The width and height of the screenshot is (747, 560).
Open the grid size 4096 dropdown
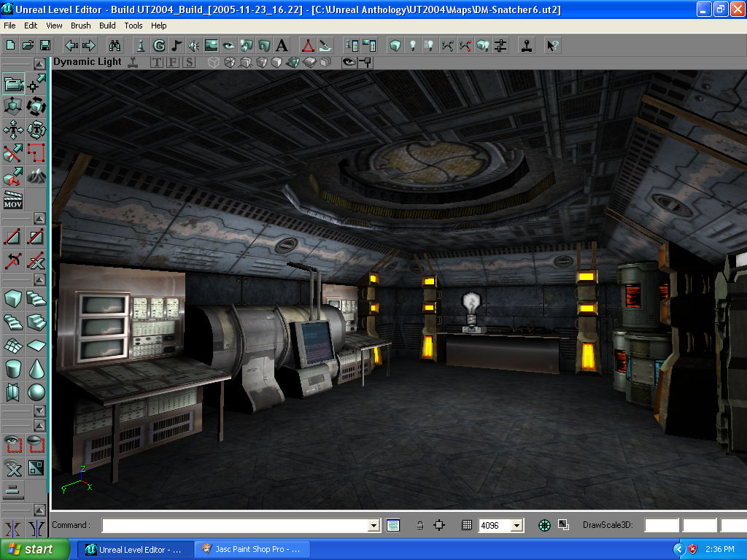pyautogui.click(x=517, y=525)
